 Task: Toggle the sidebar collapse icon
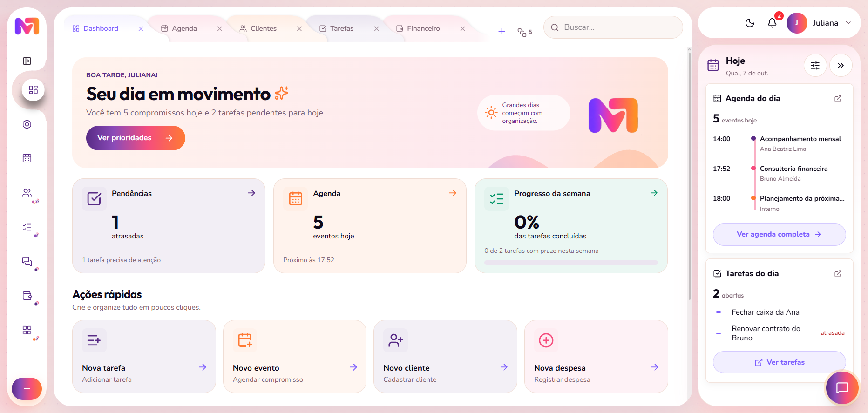27,61
